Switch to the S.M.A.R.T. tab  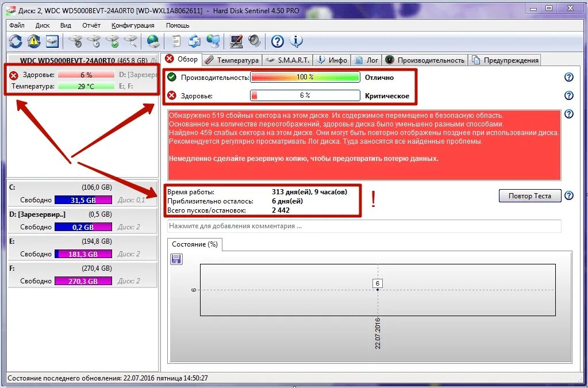287,60
